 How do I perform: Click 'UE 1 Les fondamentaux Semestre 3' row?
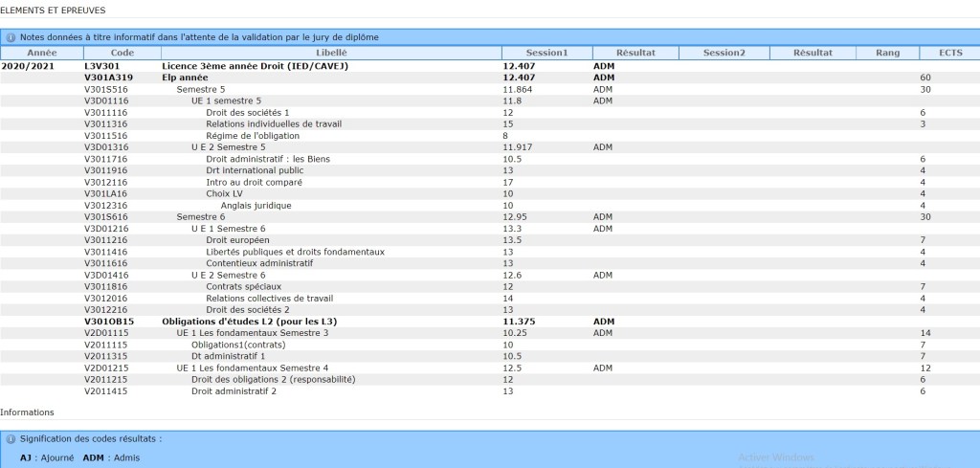(x=253, y=333)
